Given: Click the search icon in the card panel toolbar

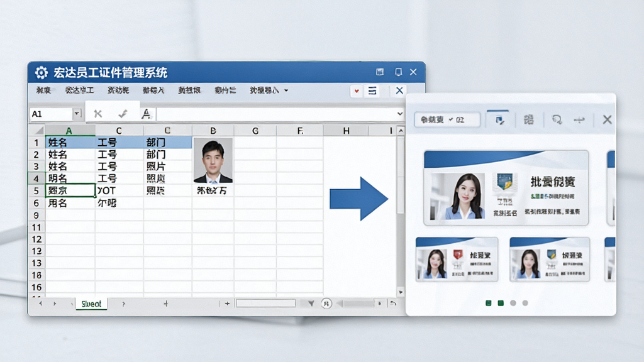Looking at the screenshot, I should pos(557,120).
